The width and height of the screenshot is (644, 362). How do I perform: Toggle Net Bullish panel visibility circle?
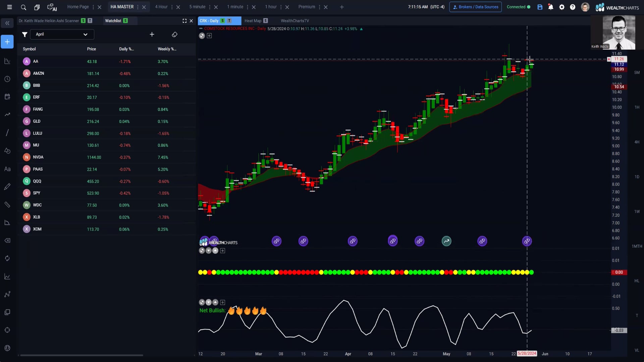click(202, 302)
